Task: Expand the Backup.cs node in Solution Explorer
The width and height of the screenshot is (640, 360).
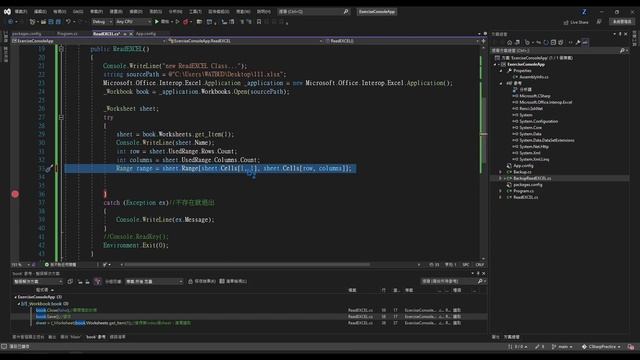Action: coord(501,172)
